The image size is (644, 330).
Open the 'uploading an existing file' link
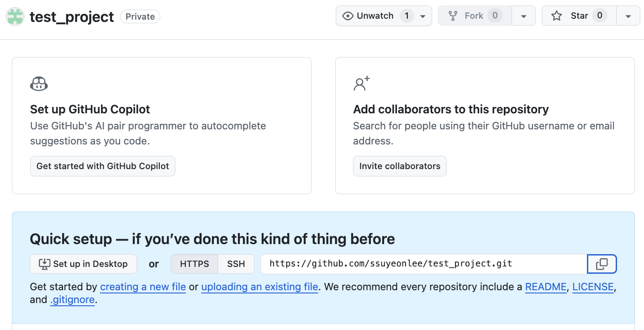[259, 287]
